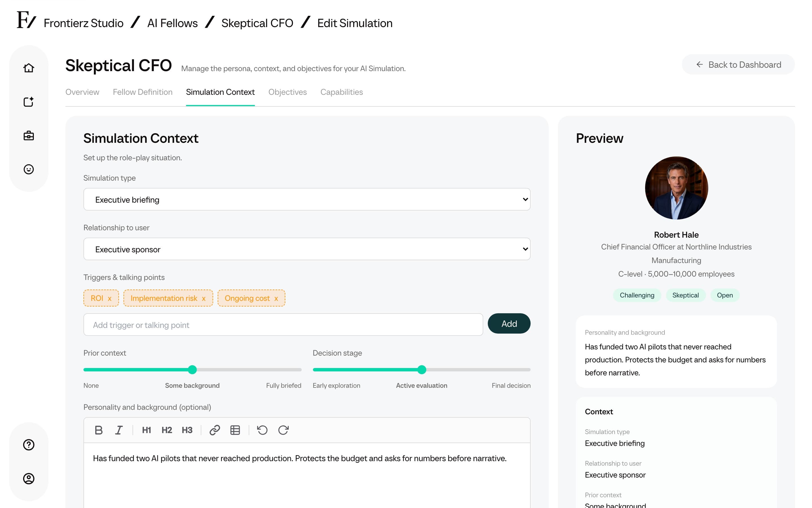The height and width of the screenshot is (508, 812).
Task: Click the Robert Hale name in Preview
Action: 676,235
